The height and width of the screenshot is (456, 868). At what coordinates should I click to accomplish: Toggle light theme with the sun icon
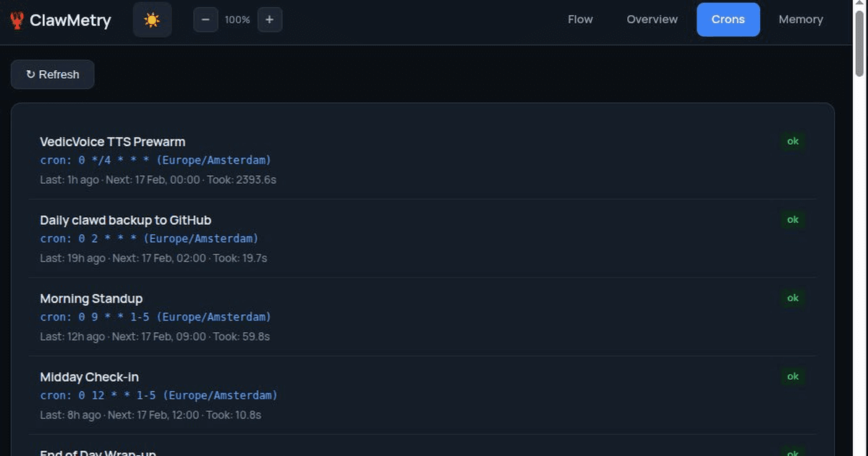[152, 20]
